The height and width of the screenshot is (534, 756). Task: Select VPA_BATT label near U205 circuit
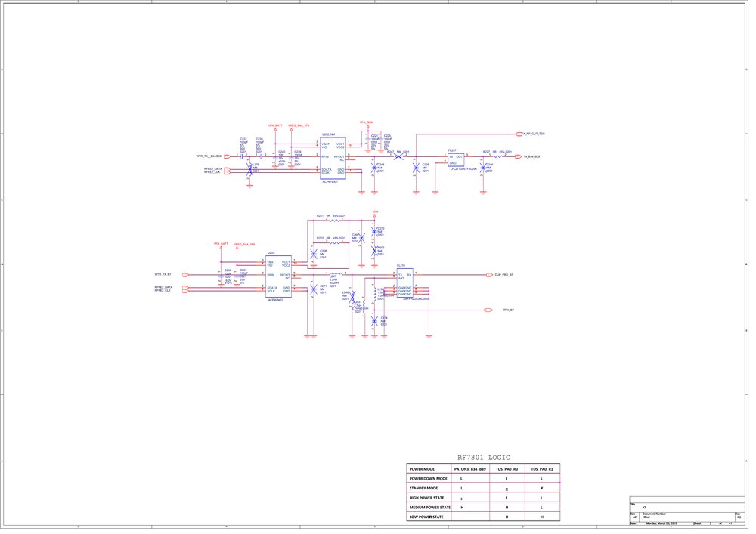[x=221, y=244]
